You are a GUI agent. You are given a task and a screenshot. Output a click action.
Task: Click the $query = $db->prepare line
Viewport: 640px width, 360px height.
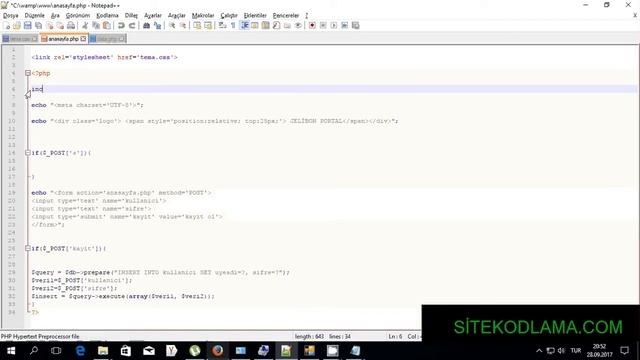(x=160, y=272)
